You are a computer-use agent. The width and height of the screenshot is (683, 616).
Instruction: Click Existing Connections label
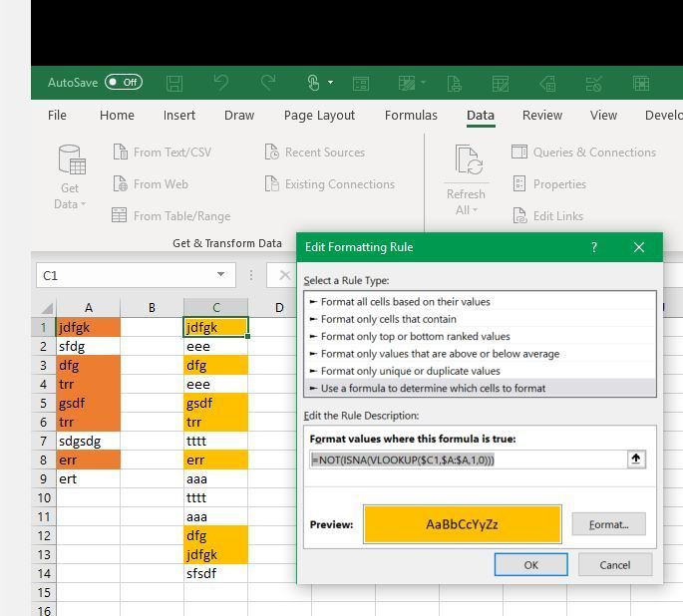(340, 184)
